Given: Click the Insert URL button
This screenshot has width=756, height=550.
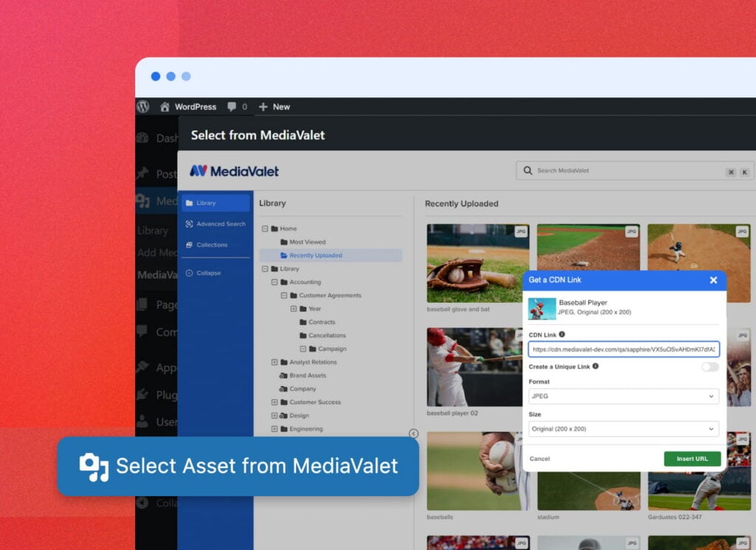Looking at the screenshot, I should tap(692, 459).
